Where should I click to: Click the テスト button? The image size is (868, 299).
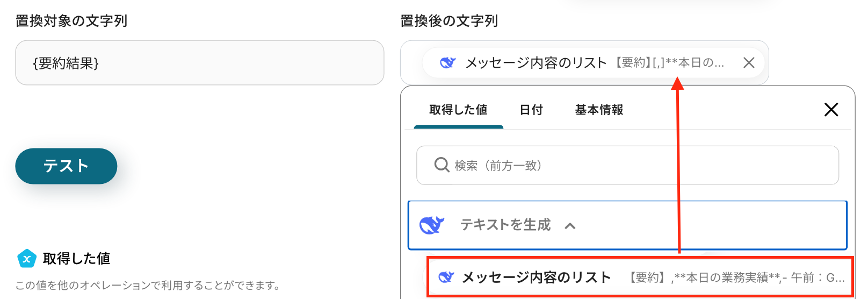coord(66,166)
